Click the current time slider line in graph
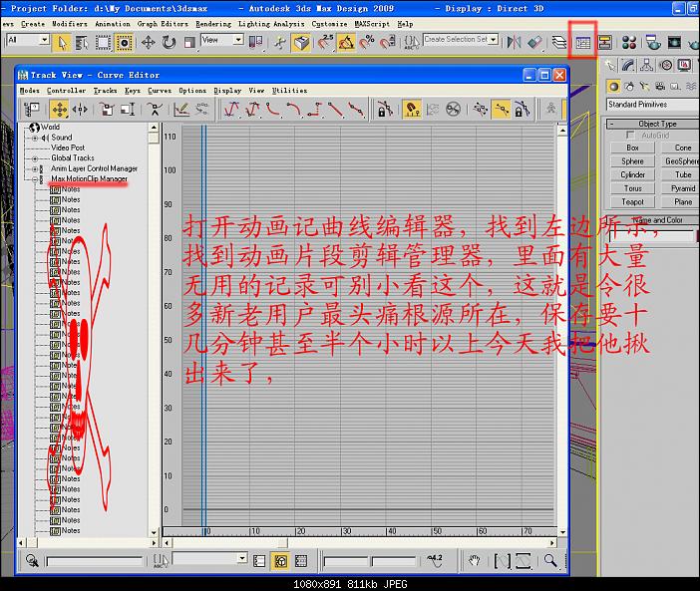700x591 pixels. tap(203, 319)
